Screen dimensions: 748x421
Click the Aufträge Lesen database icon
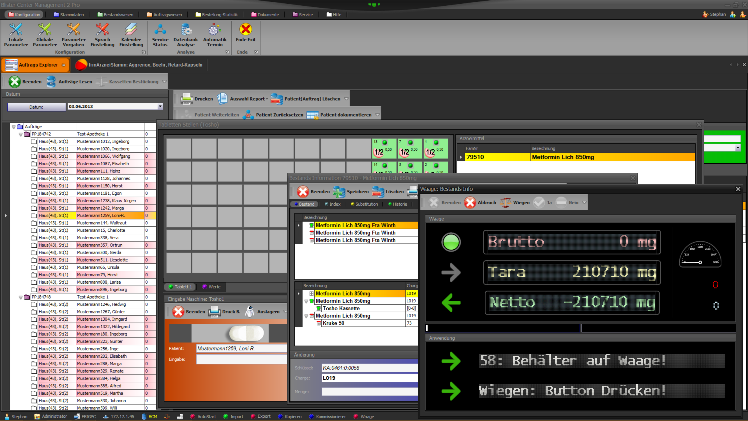point(51,82)
